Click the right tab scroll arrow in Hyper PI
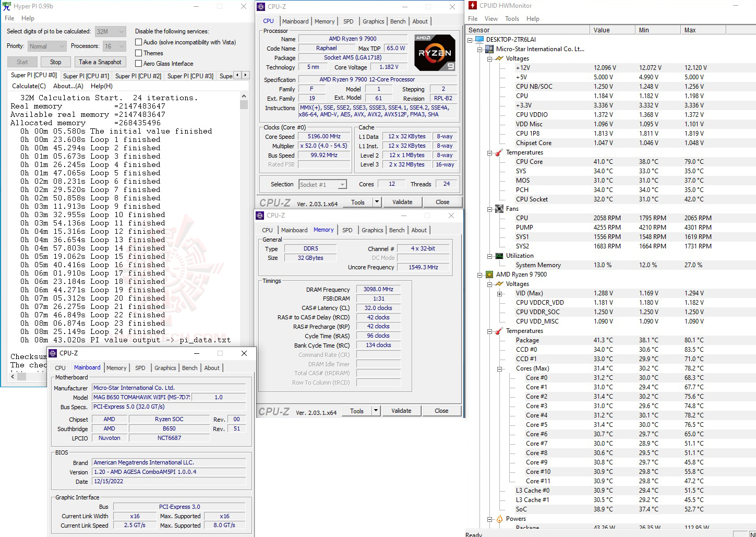756x537 pixels. click(x=246, y=75)
